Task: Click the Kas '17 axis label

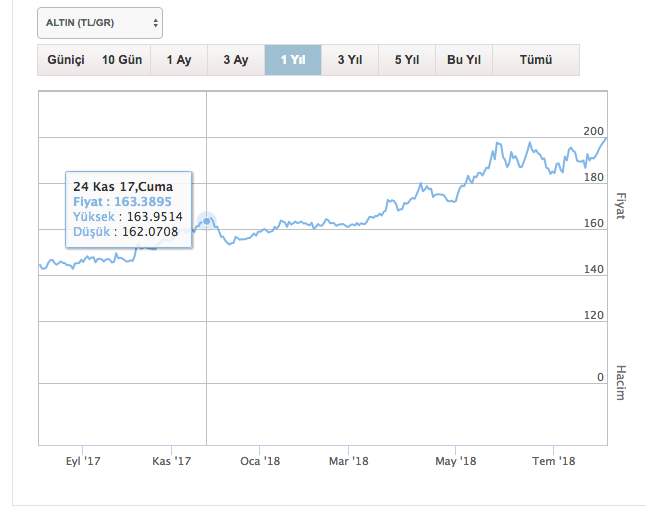Action: (x=171, y=461)
